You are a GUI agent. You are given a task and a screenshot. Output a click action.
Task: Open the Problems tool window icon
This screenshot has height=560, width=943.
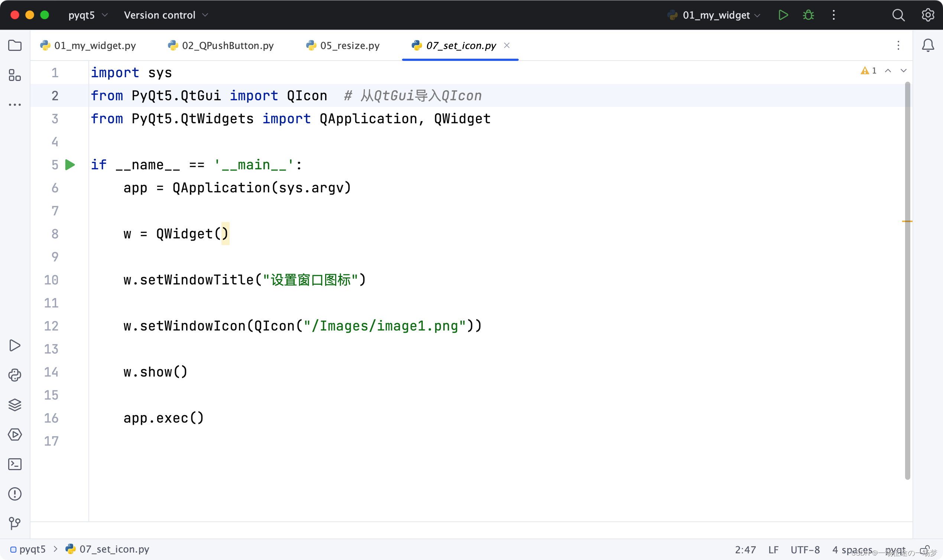pos(15,494)
